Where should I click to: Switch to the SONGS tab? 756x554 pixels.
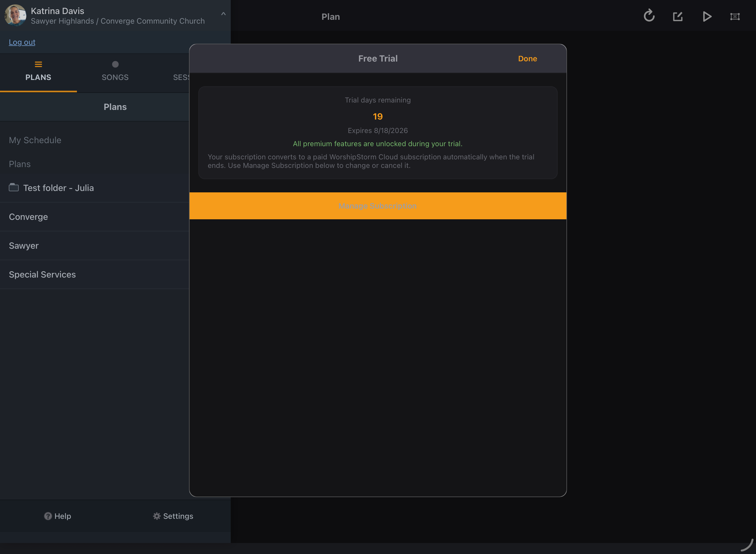[115, 73]
